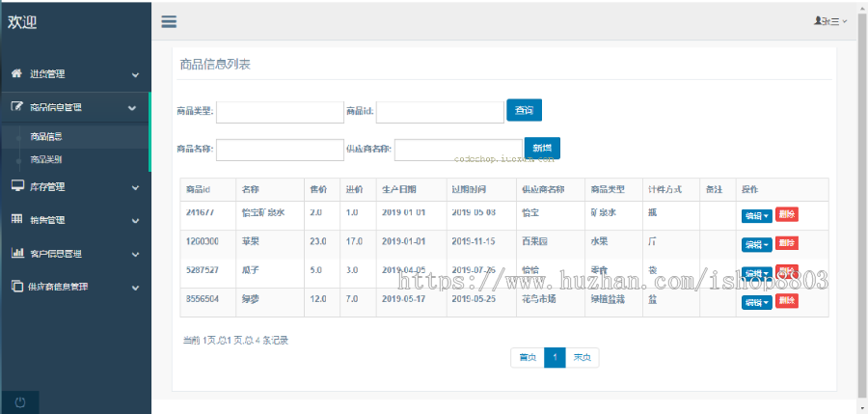Go to 末页 pagination button
The width and height of the screenshot is (868, 414).
(582, 357)
